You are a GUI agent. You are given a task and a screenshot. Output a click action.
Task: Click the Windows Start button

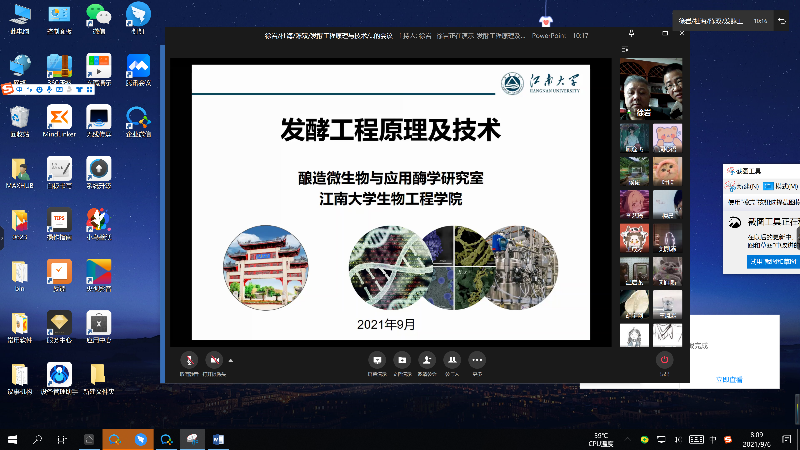point(12,439)
